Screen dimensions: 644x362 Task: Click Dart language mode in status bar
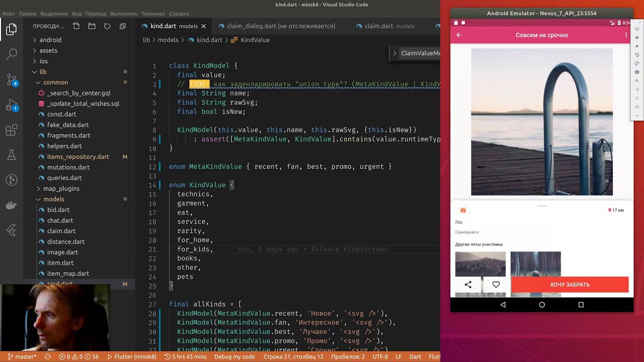point(415,356)
